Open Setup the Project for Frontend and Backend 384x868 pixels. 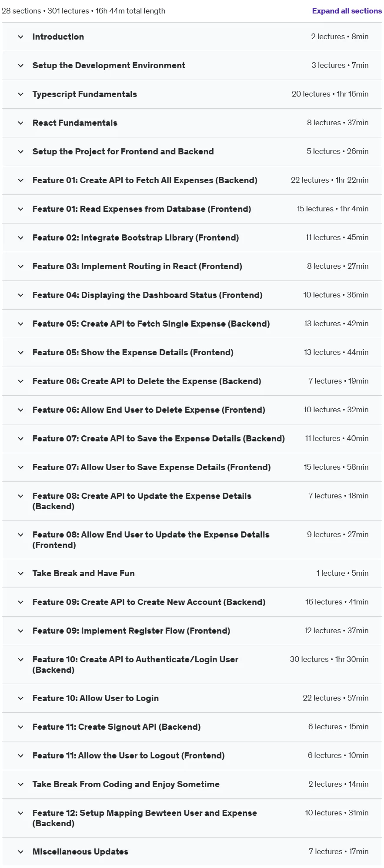(x=192, y=152)
